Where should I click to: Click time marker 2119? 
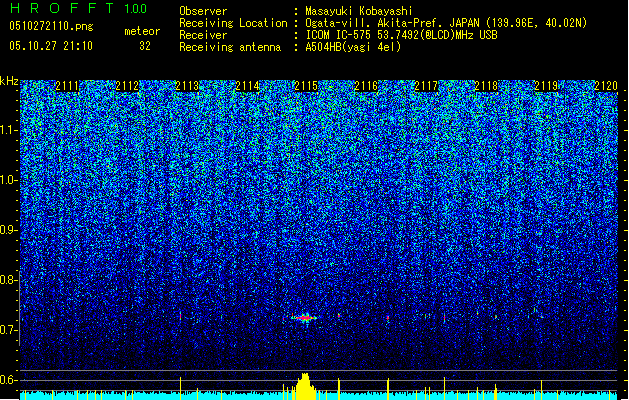(546, 86)
